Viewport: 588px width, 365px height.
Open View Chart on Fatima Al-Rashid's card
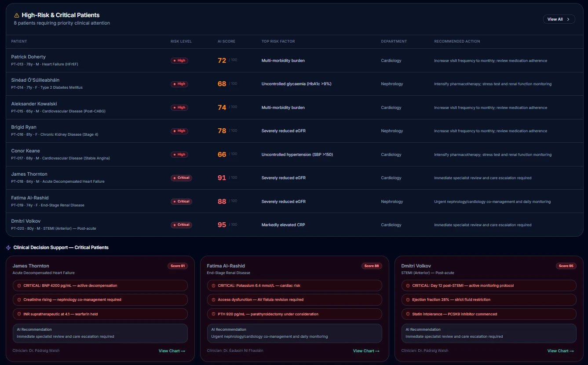pyautogui.click(x=366, y=351)
